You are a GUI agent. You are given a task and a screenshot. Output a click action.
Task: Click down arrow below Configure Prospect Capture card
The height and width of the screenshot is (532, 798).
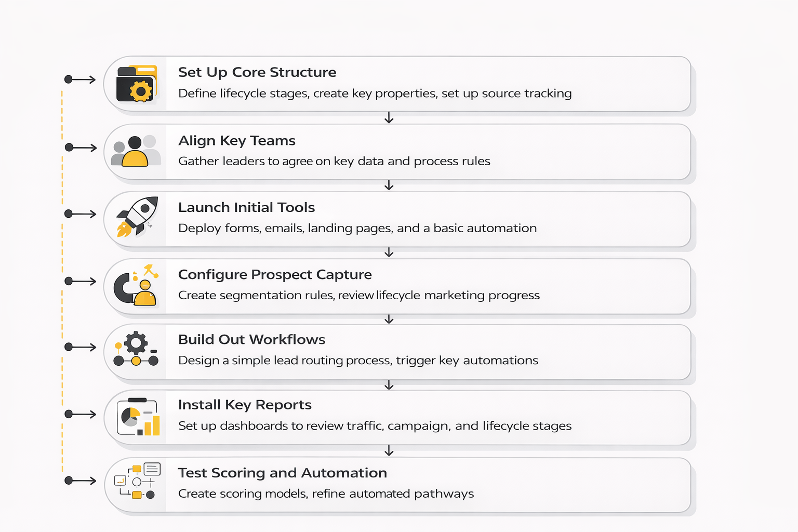pyautogui.click(x=389, y=319)
